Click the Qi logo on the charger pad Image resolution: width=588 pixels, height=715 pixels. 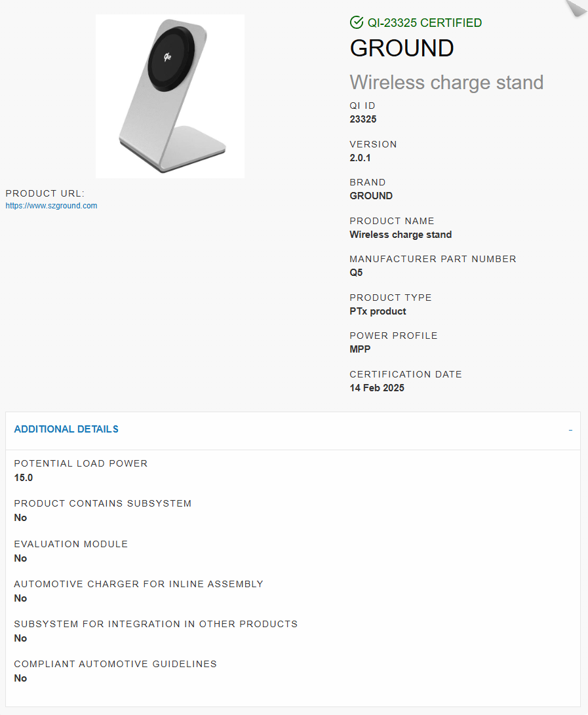click(x=167, y=57)
